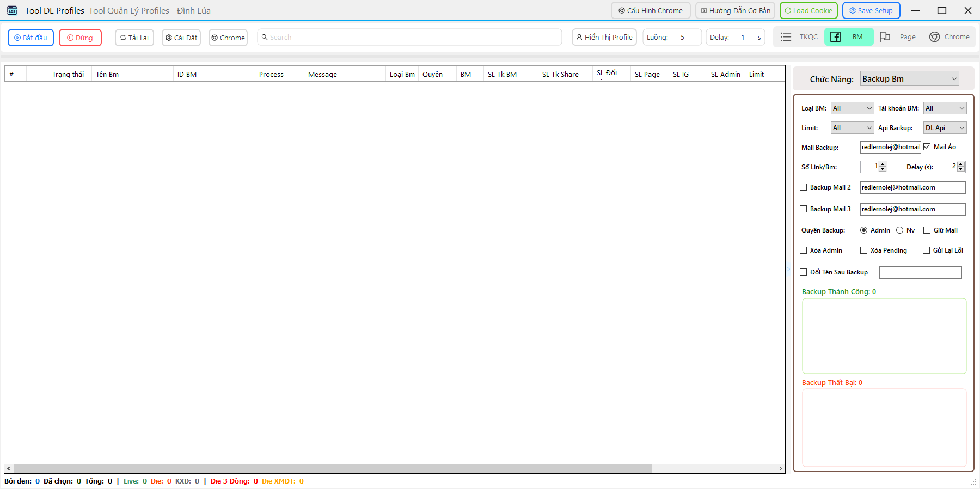Click the Mail Backup input field

[890, 147]
